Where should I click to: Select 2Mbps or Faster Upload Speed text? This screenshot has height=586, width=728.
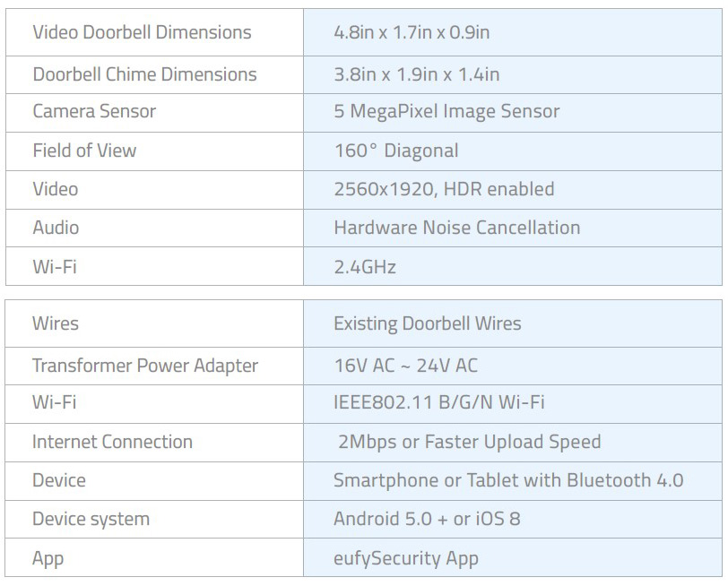pyautogui.click(x=470, y=442)
